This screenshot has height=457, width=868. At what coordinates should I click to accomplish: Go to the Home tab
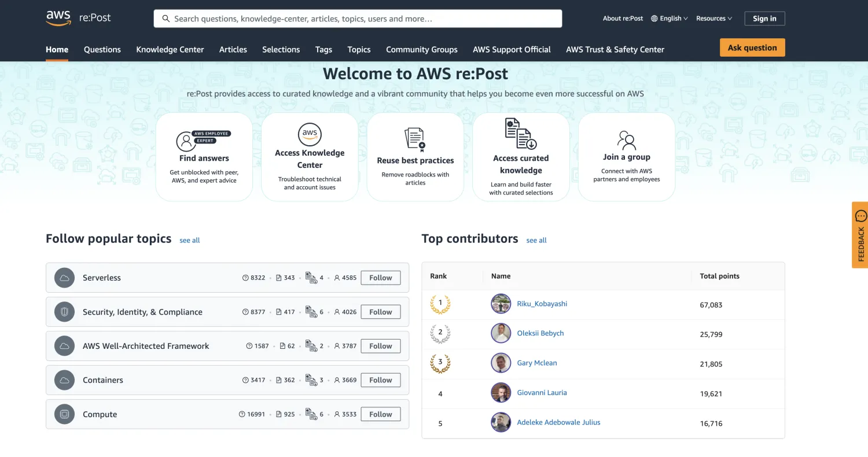click(x=57, y=50)
